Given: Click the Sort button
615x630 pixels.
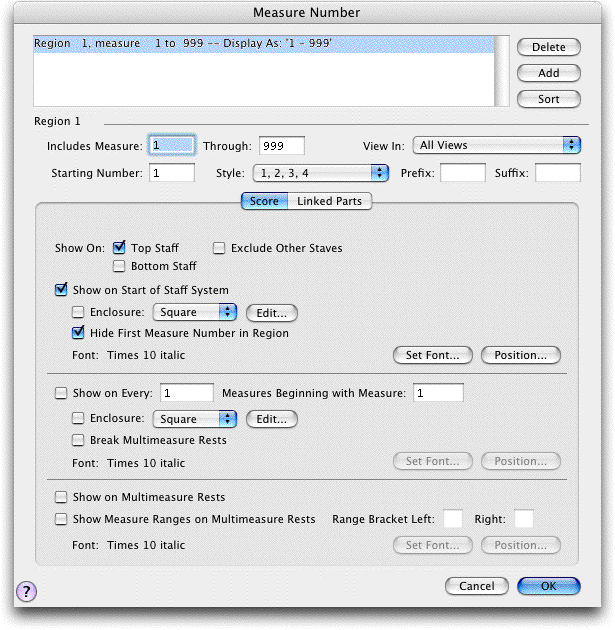Looking at the screenshot, I should (549, 99).
